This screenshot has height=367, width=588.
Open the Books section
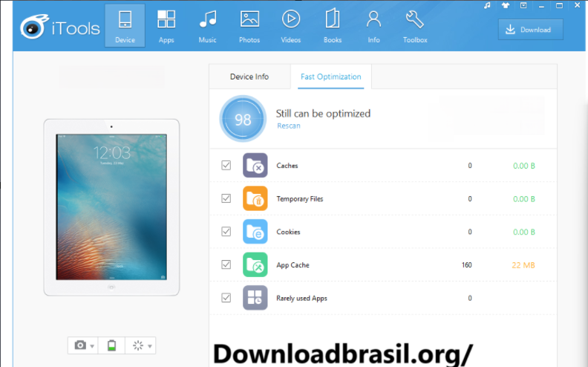click(x=333, y=25)
